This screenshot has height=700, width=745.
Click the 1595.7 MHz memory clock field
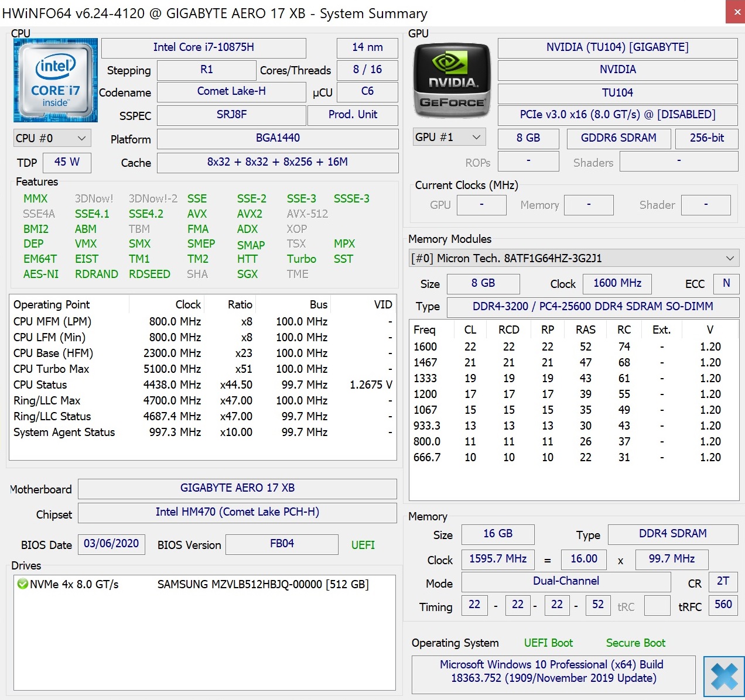498,559
